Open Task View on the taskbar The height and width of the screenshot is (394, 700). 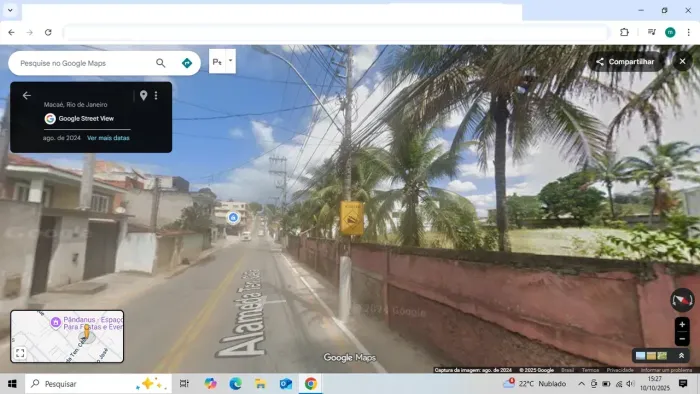coord(184,384)
